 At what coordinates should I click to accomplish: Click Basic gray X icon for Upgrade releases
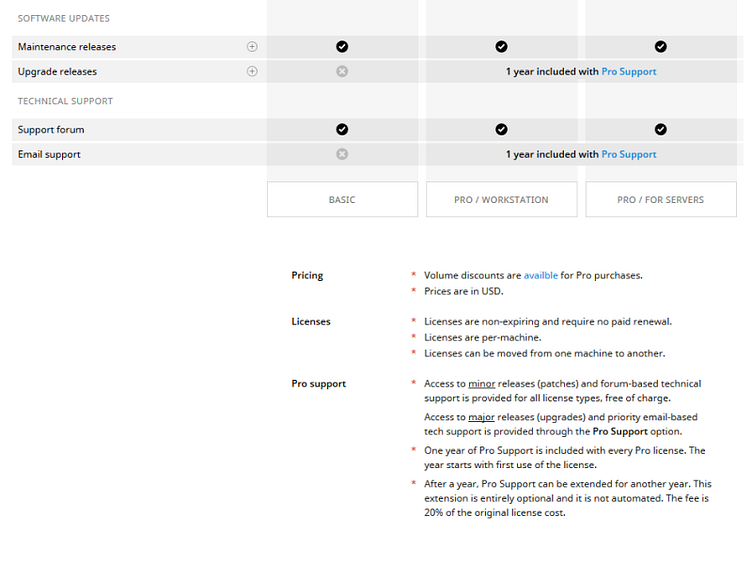click(x=342, y=72)
